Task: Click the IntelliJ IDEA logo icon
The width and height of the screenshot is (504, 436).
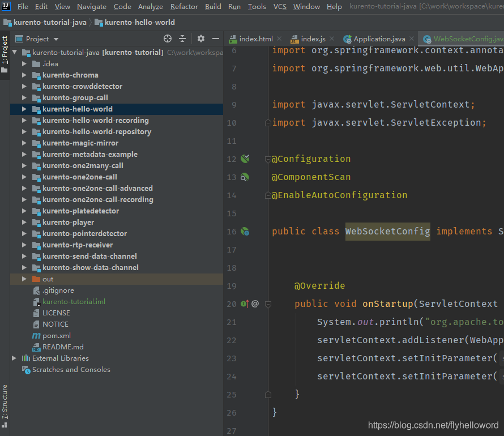Action: [6, 6]
